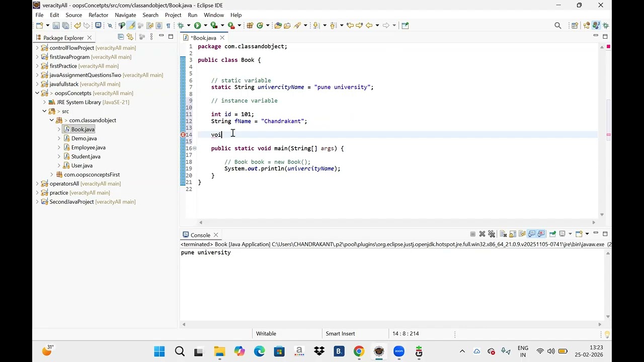Open Zoom from the taskbar
This screenshot has width=644, height=362.
pyautogui.click(x=399, y=351)
